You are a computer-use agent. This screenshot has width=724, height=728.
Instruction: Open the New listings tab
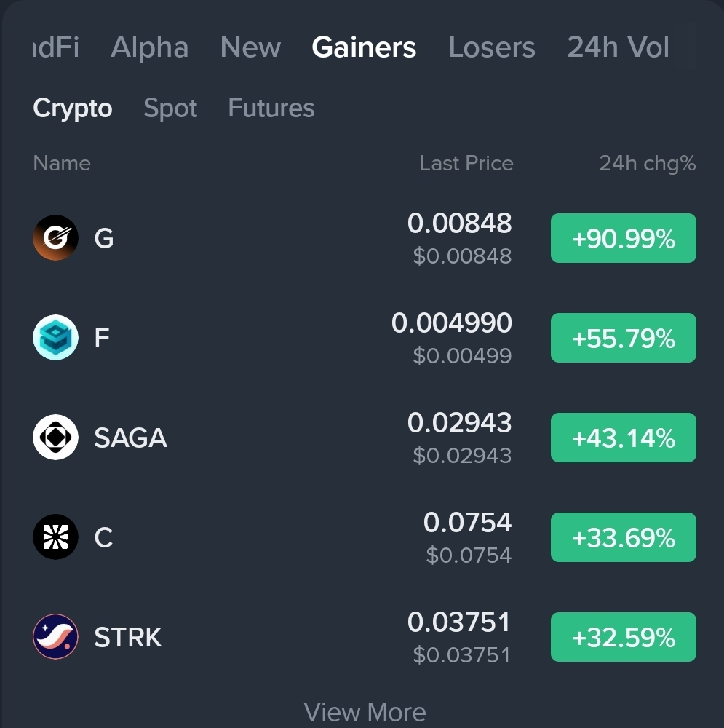coord(250,47)
